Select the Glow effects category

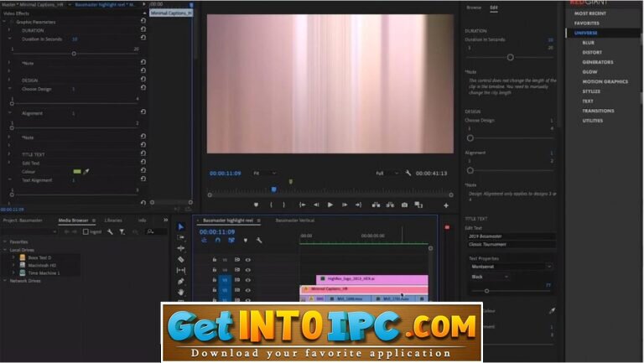(589, 72)
